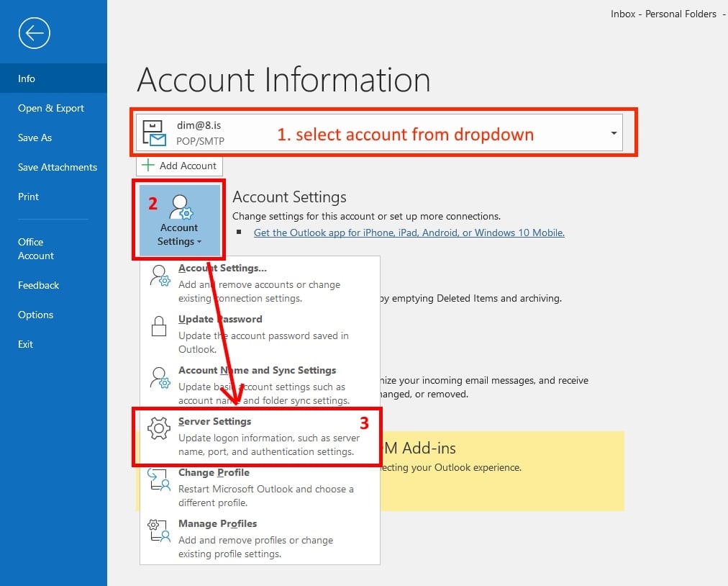The image size is (728, 586).
Task: Click the Manage Profiles icon
Action: 159,531
